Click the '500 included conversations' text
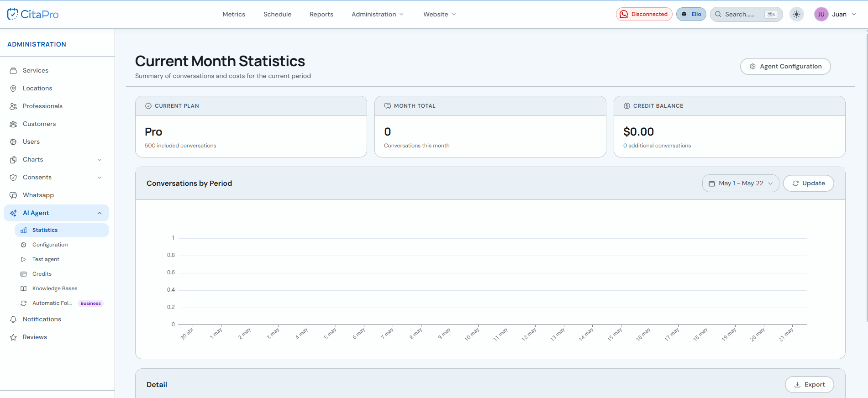The image size is (868, 398). 180,146
